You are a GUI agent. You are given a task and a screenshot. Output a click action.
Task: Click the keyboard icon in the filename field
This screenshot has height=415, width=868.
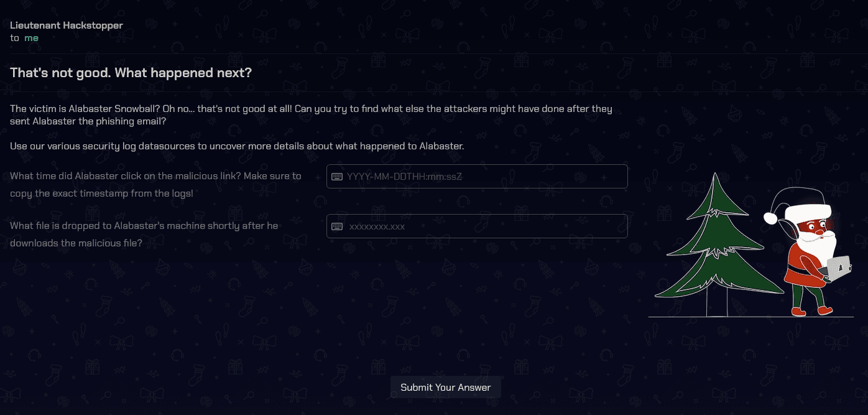point(337,226)
